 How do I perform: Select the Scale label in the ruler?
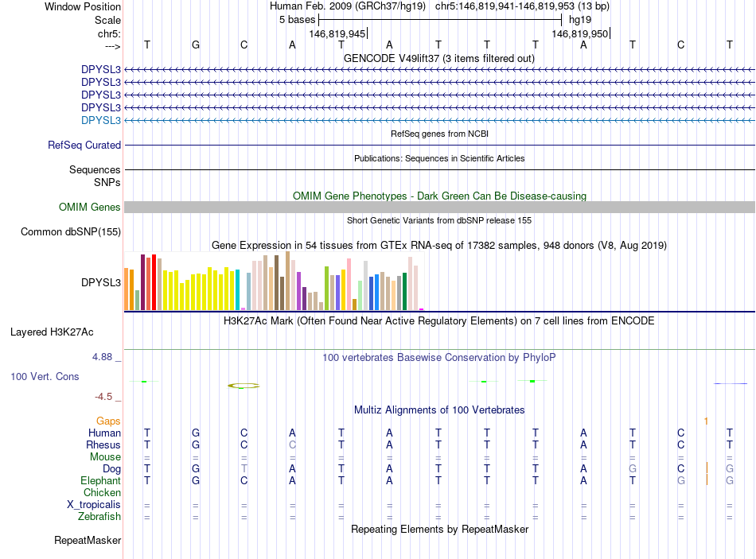[107, 20]
